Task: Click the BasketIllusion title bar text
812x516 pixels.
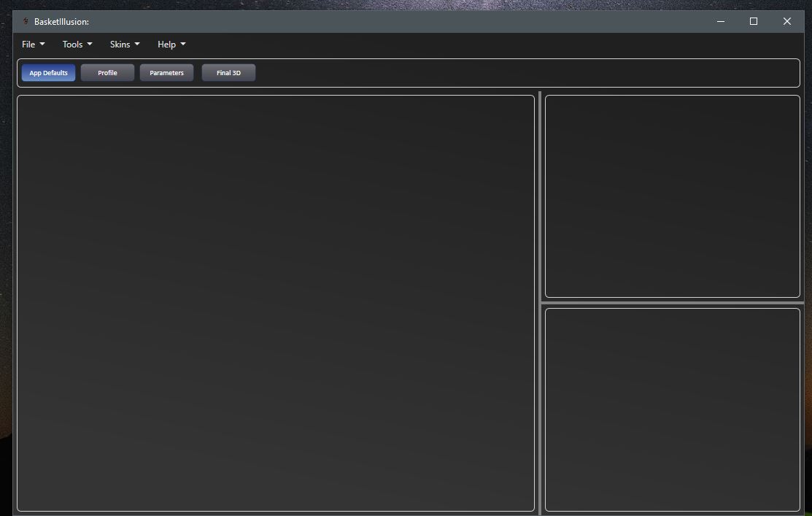Action: tap(61, 22)
